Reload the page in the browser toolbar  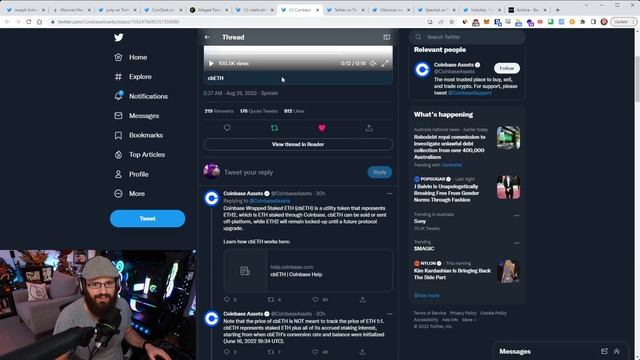[29, 22]
